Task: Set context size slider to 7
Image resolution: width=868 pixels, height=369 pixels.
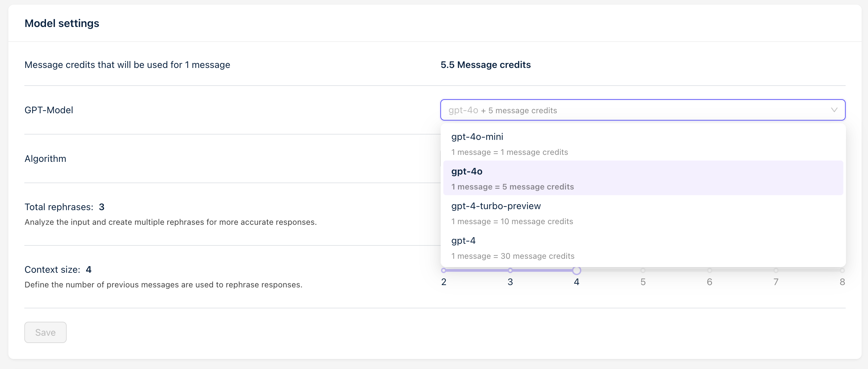Action: (776, 270)
